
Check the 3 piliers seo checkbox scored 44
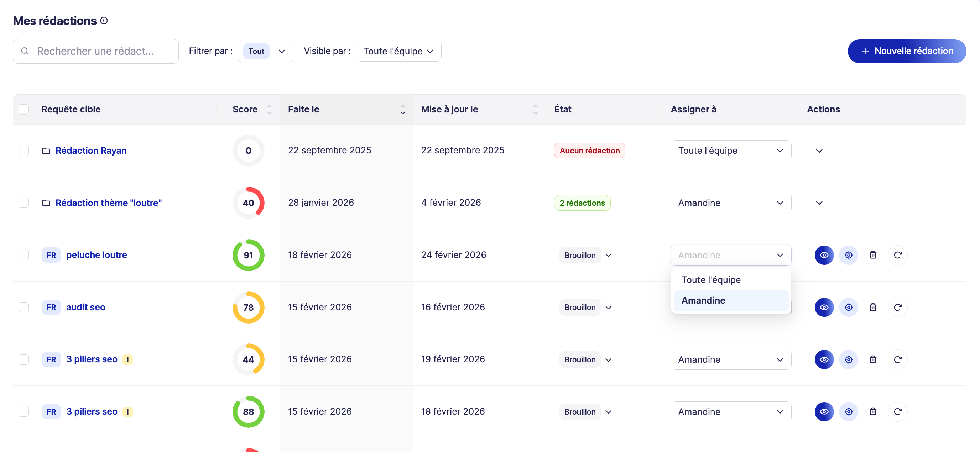click(x=24, y=359)
